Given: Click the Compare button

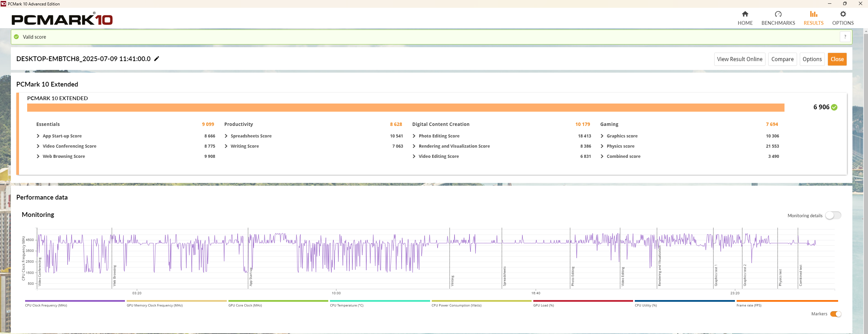Looking at the screenshot, I should (x=782, y=59).
